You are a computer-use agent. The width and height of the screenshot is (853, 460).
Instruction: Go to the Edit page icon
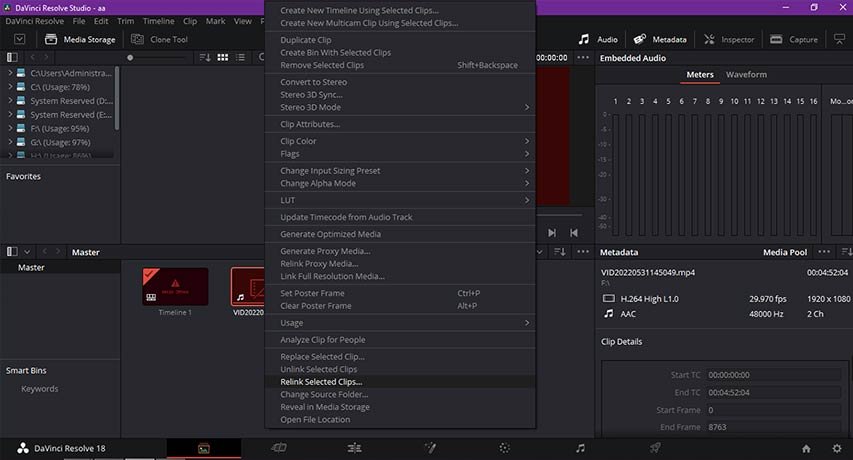[354, 448]
